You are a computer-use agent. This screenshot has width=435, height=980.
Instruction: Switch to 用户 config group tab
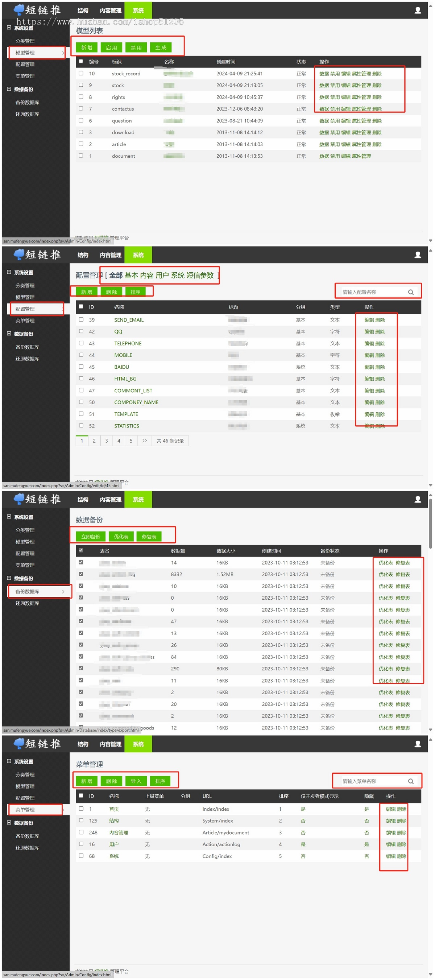[x=162, y=276]
